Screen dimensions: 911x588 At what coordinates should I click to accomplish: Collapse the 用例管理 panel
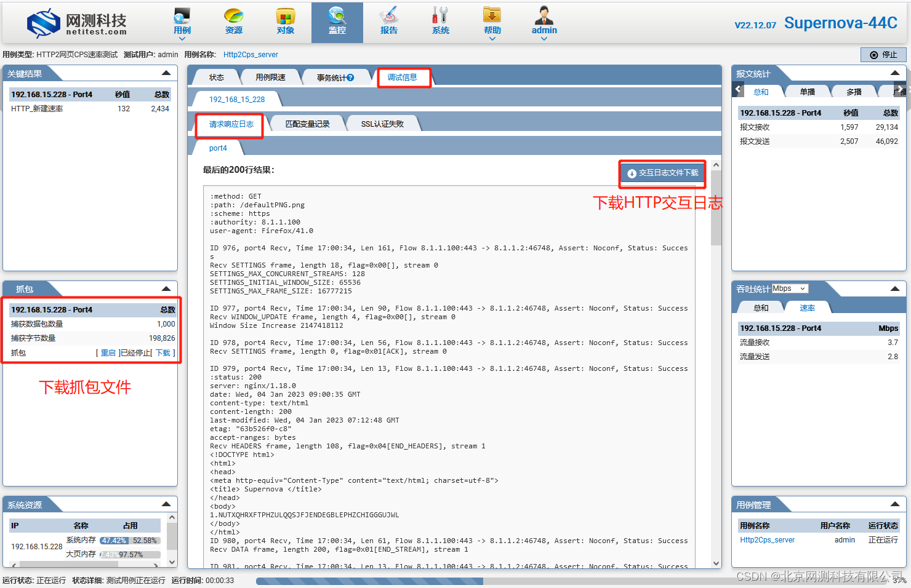[x=895, y=504]
